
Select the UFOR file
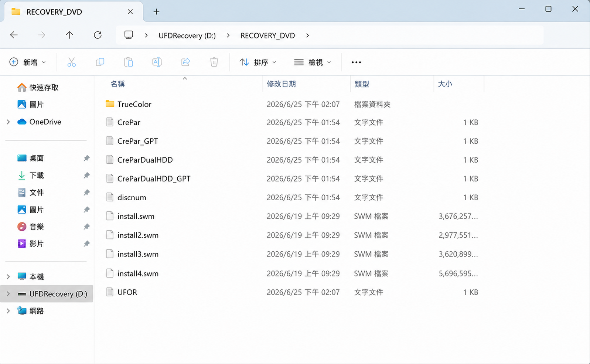(127, 292)
